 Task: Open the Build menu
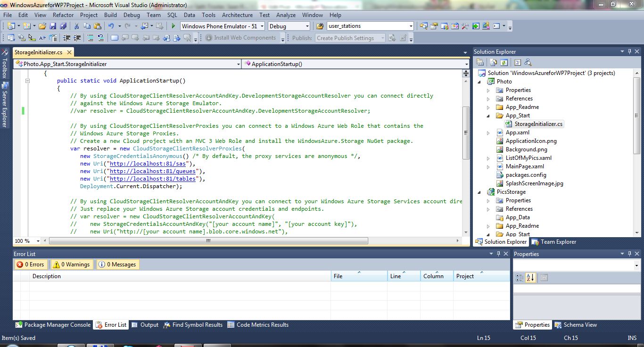110,15
